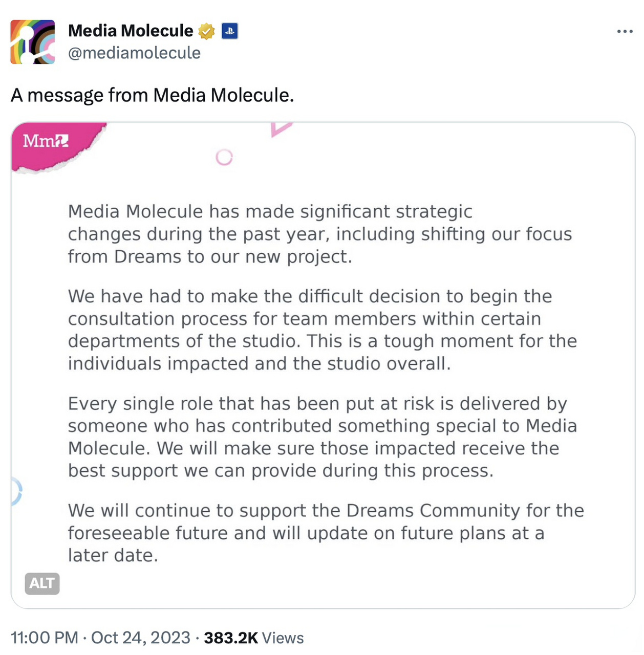Click the Oct 24, 2023 date
644x655 pixels.
[x=140, y=638]
